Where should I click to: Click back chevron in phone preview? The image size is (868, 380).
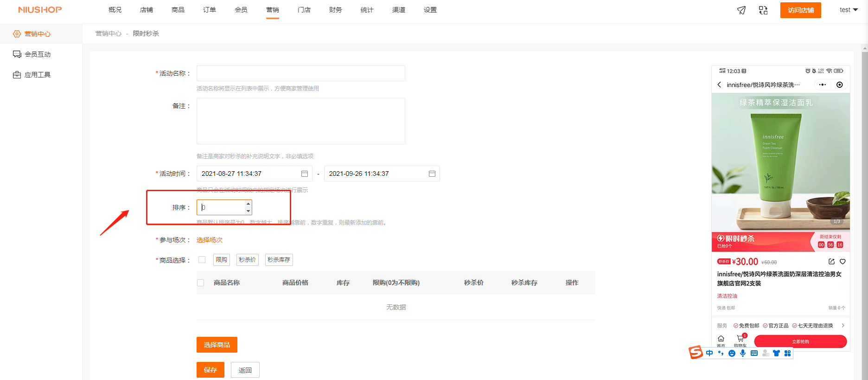pos(719,84)
